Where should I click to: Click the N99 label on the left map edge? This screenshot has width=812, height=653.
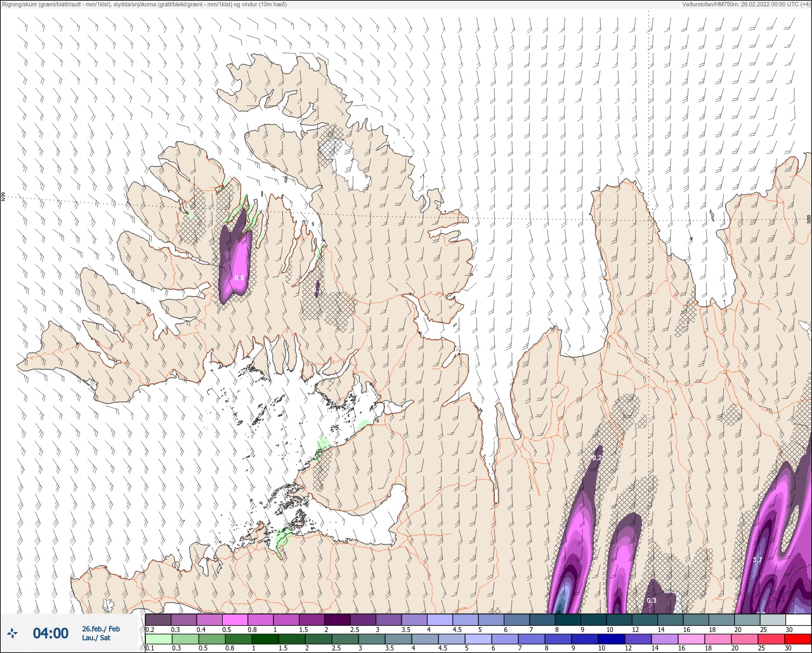pyautogui.click(x=3, y=197)
